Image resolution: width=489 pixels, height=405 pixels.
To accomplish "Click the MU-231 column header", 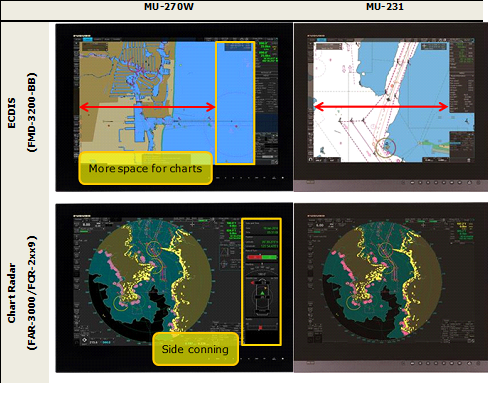I will 385,7.
